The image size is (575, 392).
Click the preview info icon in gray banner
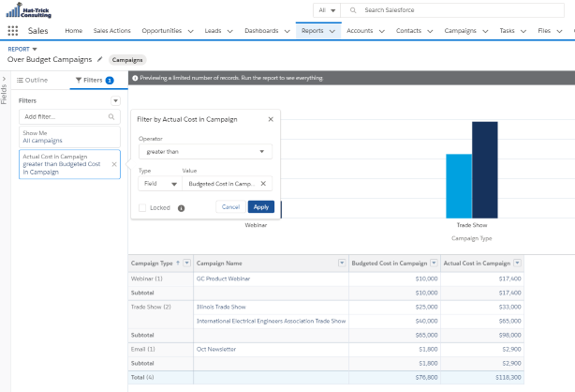pos(135,78)
